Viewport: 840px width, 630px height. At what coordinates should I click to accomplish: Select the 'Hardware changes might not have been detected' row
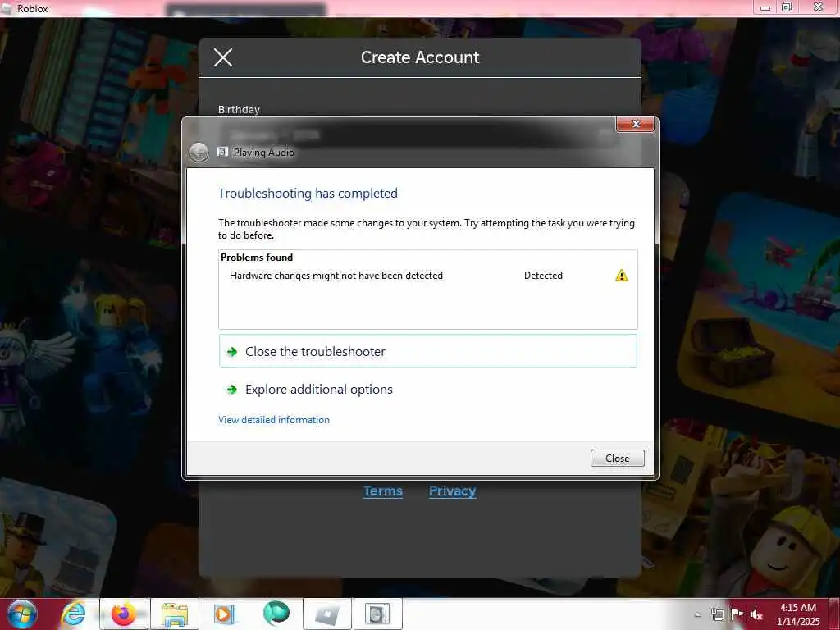[x=427, y=276]
